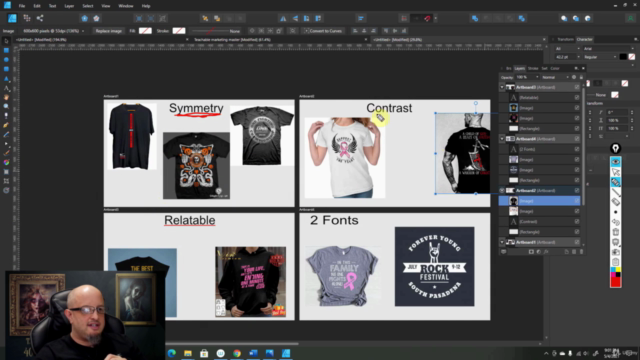Open the Select menu
640x360 pixels.
click(x=88, y=6)
